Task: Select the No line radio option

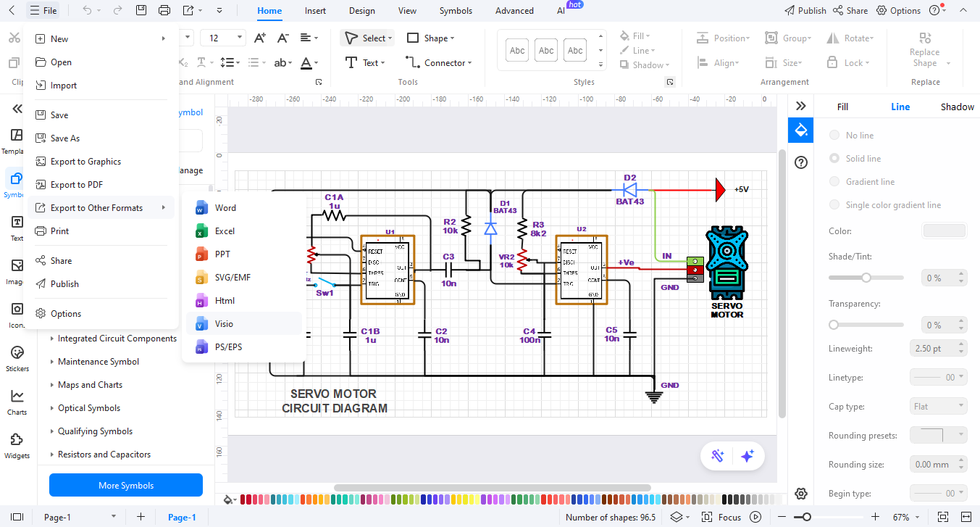Action: [834, 136]
